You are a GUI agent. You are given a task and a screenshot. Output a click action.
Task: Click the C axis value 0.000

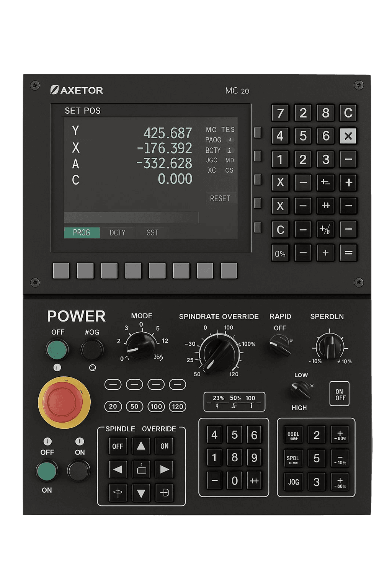pyautogui.click(x=175, y=179)
